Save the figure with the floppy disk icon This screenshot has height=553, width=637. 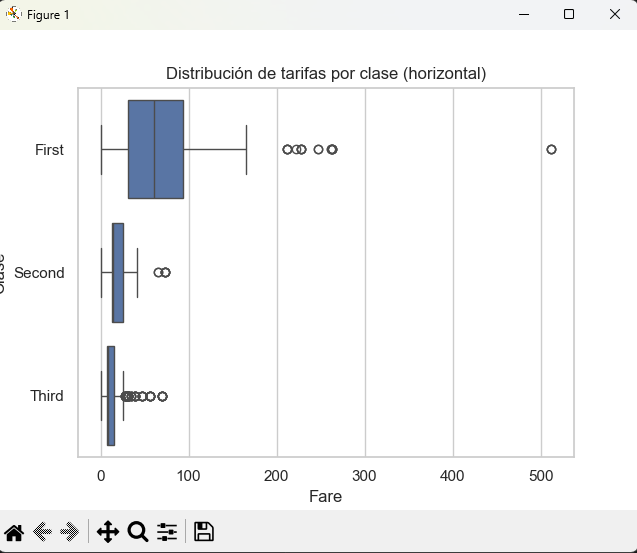click(204, 532)
